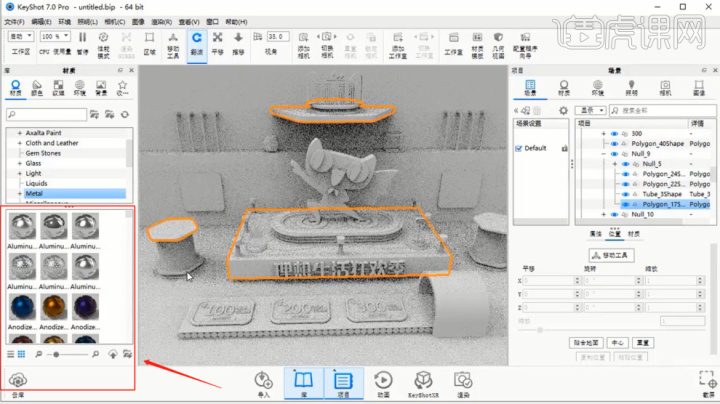Image resolution: width=720 pixels, height=404 pixels.
Task: Hide Polygon_24S via its eye icon
Action: coord(625,174)
